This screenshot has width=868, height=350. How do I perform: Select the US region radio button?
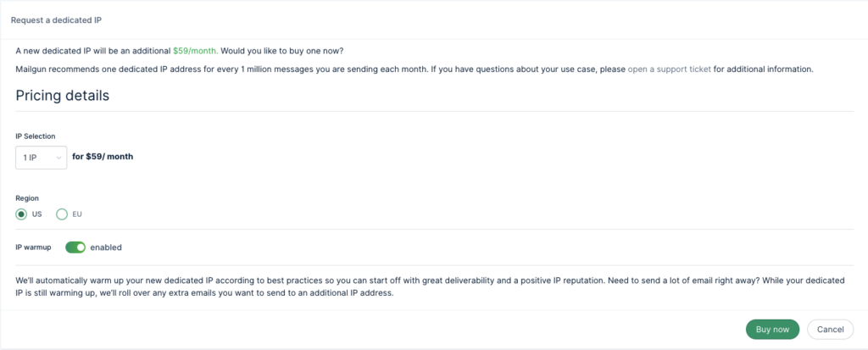pyautogui.click(x=21, y=214)
